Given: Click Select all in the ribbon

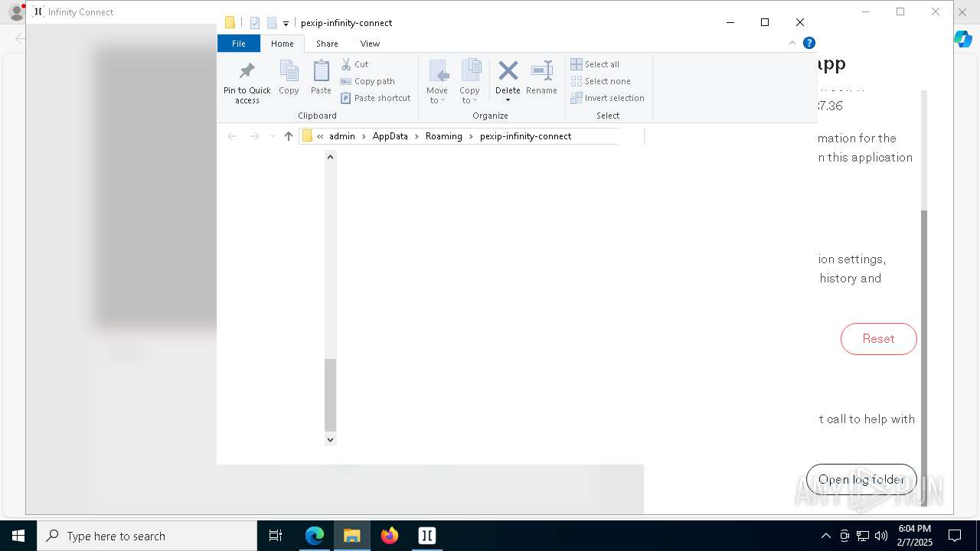Looking at the screenshot, I should click(595, 64).
